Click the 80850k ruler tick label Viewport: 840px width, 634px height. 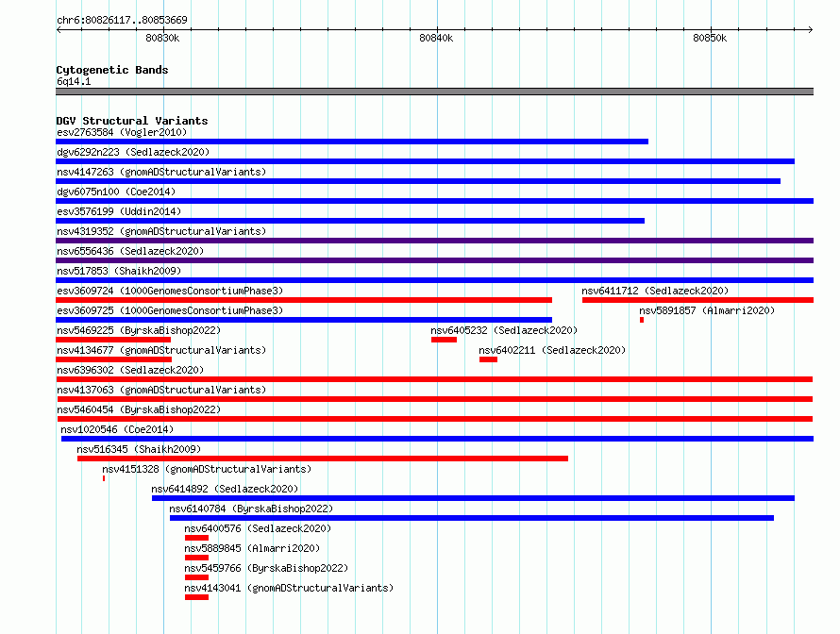pyautogui.click(x=710, y=39)
